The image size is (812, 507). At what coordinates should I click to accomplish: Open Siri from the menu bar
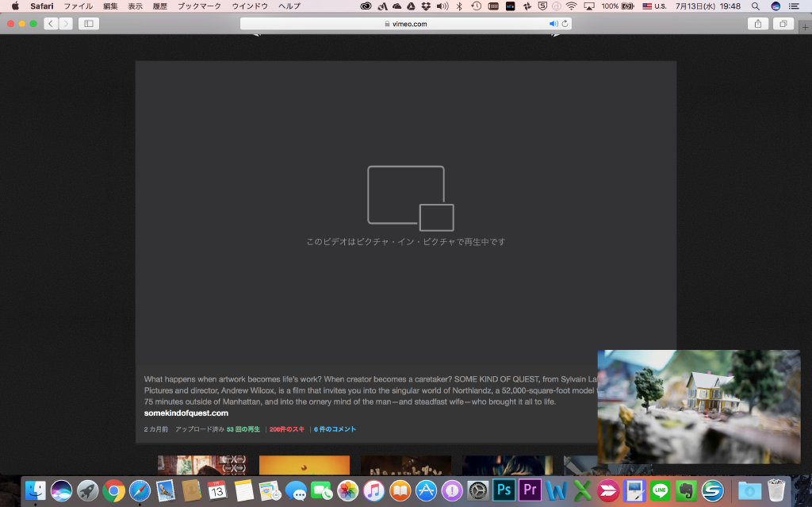coord(776,6)
